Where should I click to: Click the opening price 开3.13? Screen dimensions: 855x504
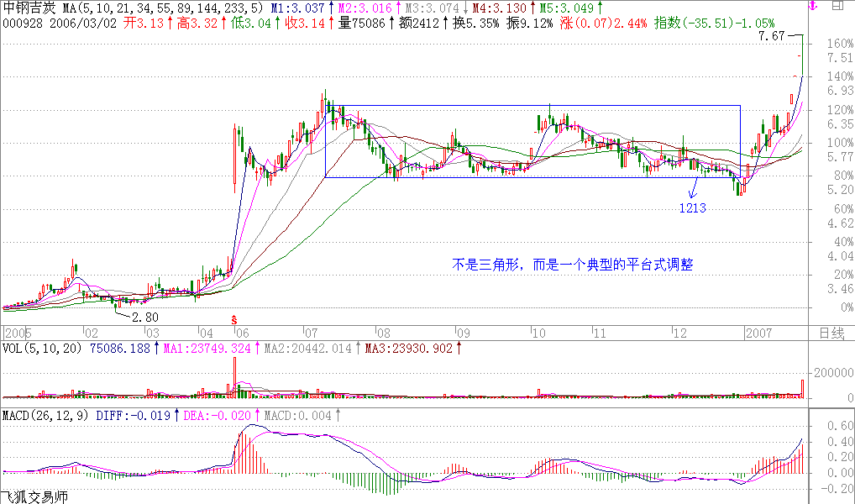pos(144,24)
